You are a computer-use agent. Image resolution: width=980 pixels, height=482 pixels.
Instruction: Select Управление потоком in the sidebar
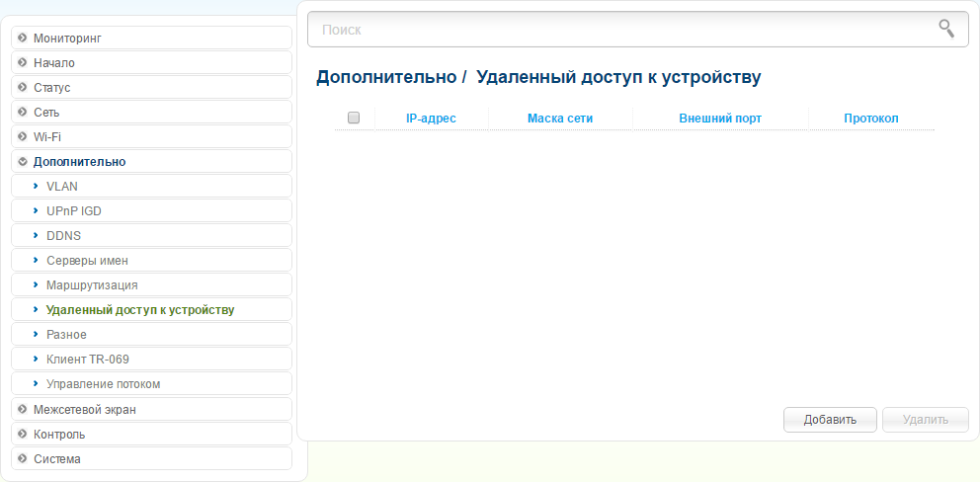click(x=103, y=383)
